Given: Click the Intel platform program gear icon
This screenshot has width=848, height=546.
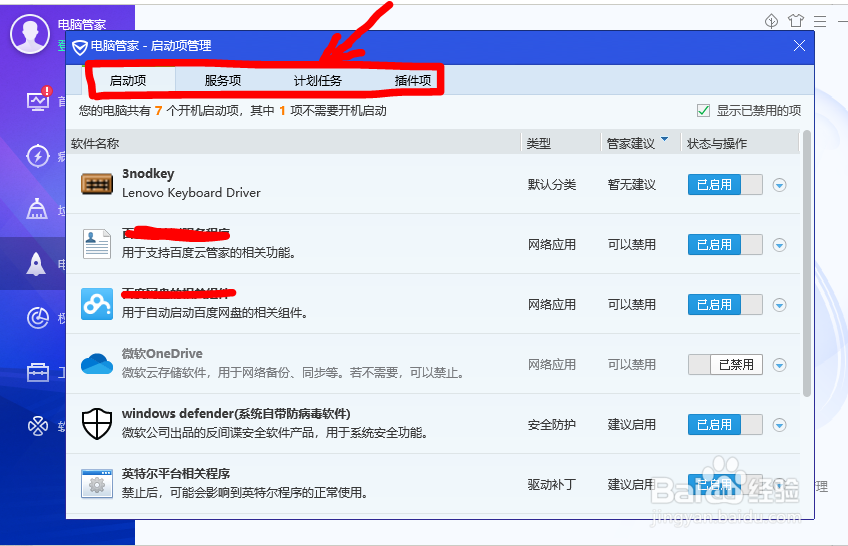Looking at the screenshot, I should click(97, 483).
